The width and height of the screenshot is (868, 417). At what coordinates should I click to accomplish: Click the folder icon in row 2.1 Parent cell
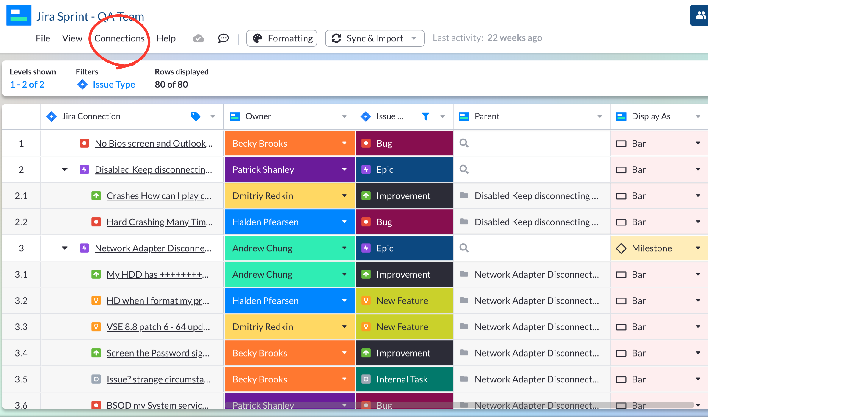coord(464,195)
